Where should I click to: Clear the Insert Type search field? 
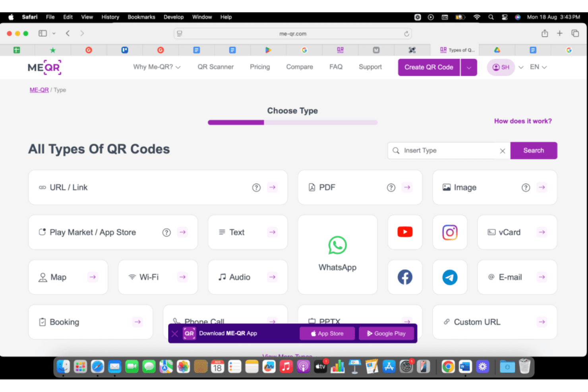coord(502,151)
